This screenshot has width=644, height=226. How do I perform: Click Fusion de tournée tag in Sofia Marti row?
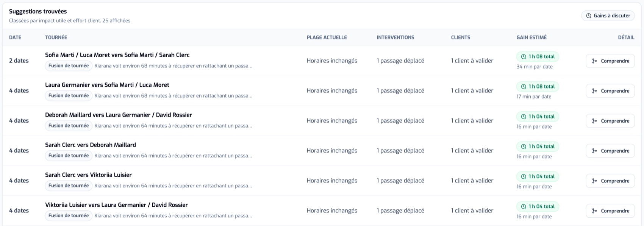coord(69,66)
